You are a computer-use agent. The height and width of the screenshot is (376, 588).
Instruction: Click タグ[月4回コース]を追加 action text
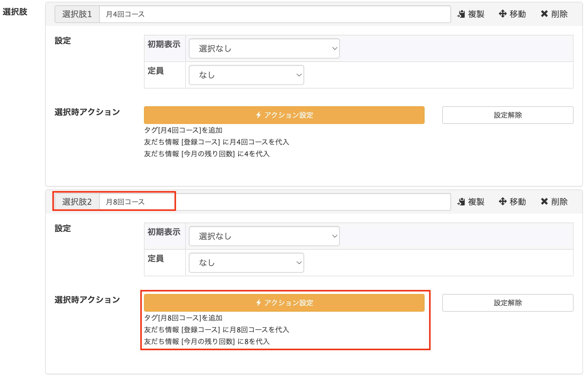click(x=183, y=130)
